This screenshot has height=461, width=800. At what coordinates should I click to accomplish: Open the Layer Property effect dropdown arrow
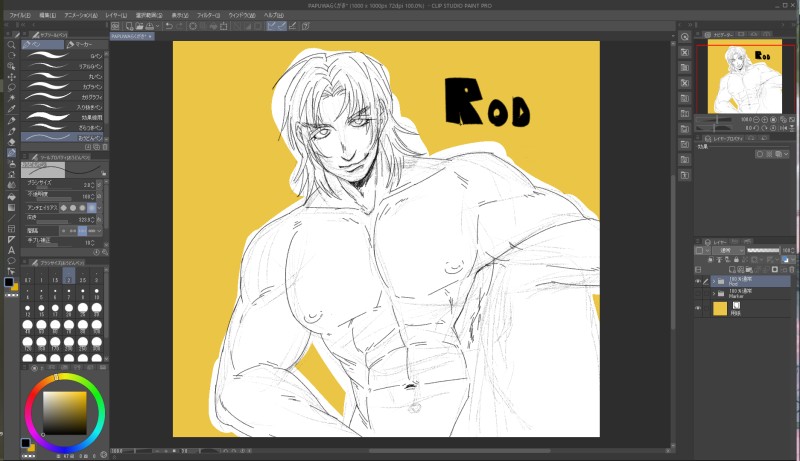tap(786, 154)
